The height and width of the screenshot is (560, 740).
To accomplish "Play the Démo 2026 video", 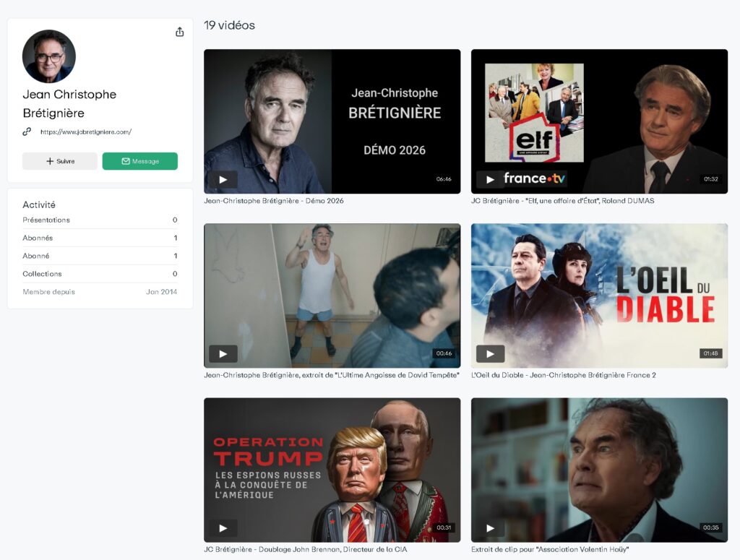I will 223,180.
